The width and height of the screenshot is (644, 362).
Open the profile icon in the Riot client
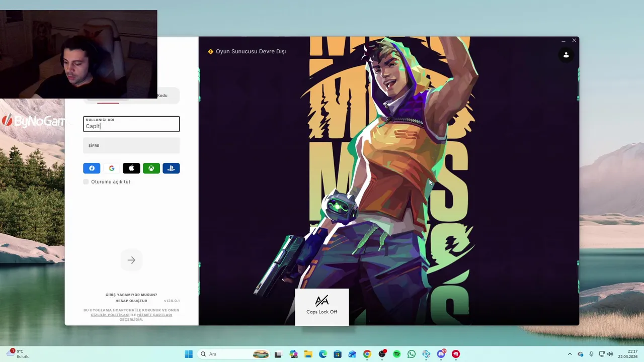click(x=566, y=55)
